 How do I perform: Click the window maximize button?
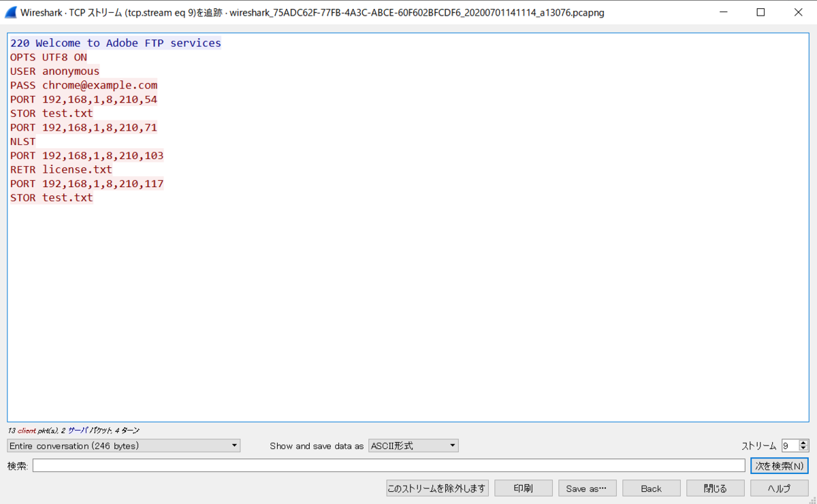tap(760, 12)
